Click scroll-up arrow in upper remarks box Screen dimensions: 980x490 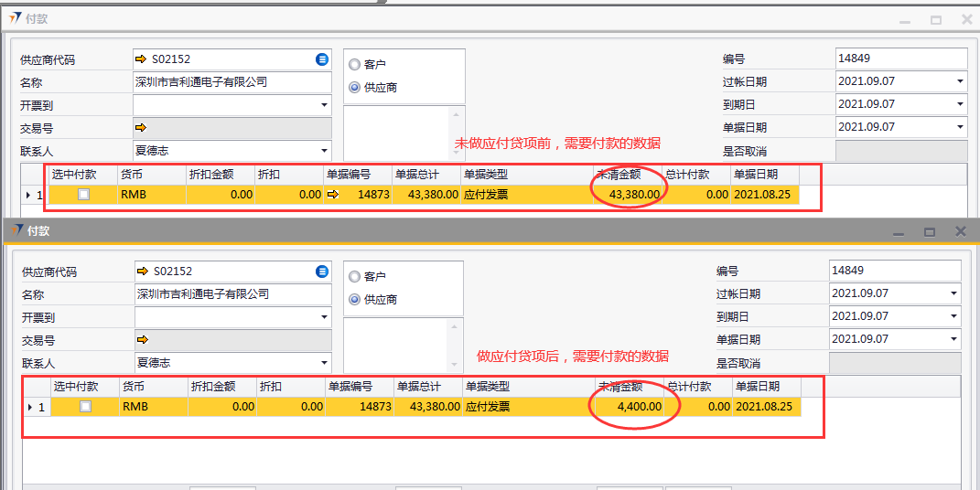(x=456, y=115)
